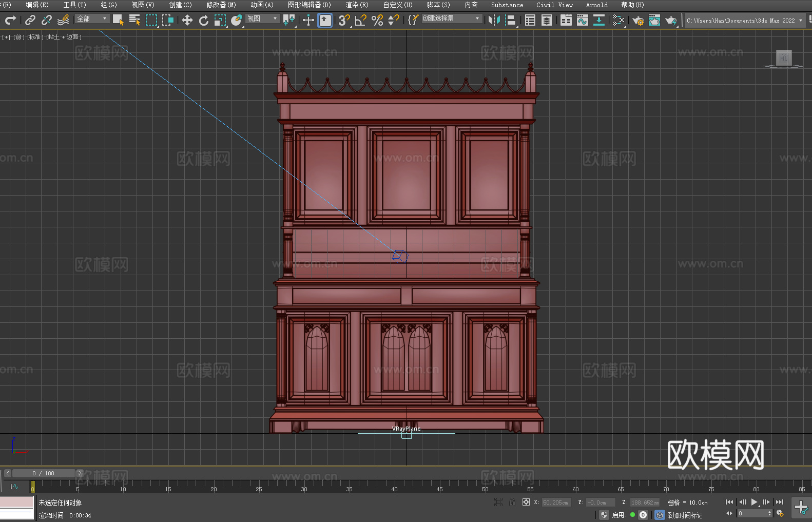Image resolution: width=812 pixels, height=522 pixels.
Task: Activate the Select and Rotate tool
Action: 204,20
